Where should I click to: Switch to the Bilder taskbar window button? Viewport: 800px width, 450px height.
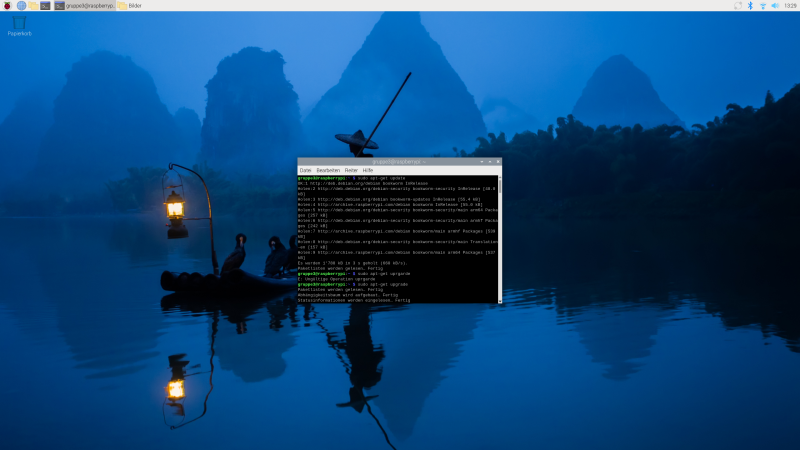[x=130, y=6]
